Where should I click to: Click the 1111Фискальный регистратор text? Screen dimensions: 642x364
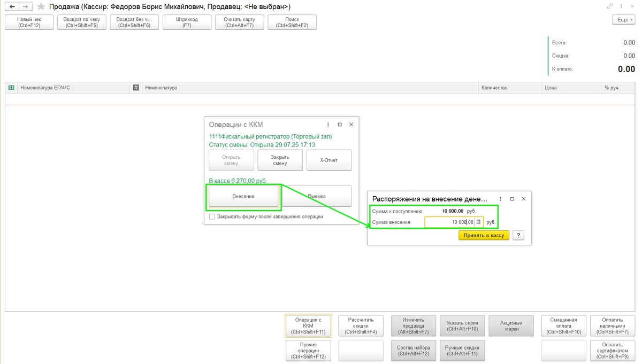pos(270,136)
